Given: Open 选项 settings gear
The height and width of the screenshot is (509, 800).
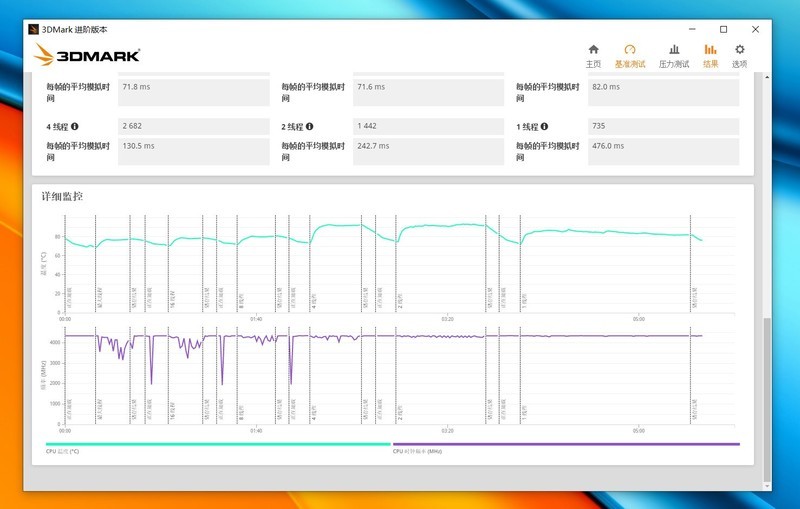Looking at the screenshot, I should [x=739, y=56].
